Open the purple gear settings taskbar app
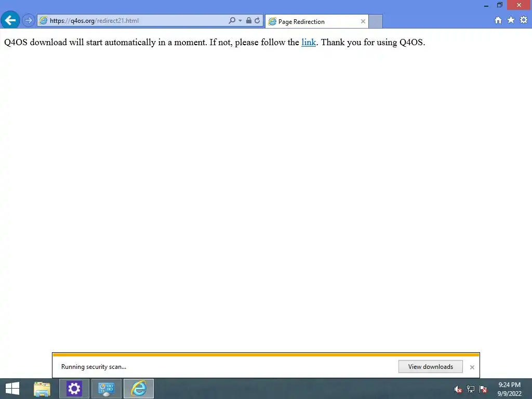This screenshot has width=532, height=399. tap(74, 389)
